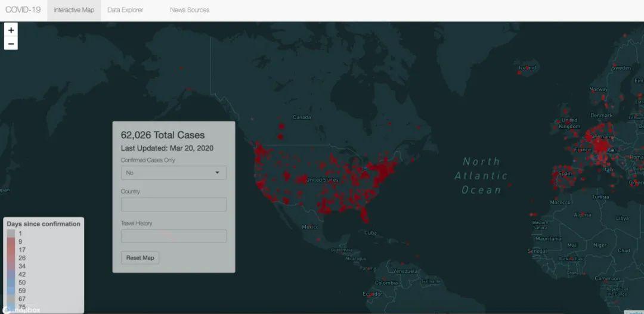Click the Colombia map label
Screen dimensions: 644x314
coord(386,283)
